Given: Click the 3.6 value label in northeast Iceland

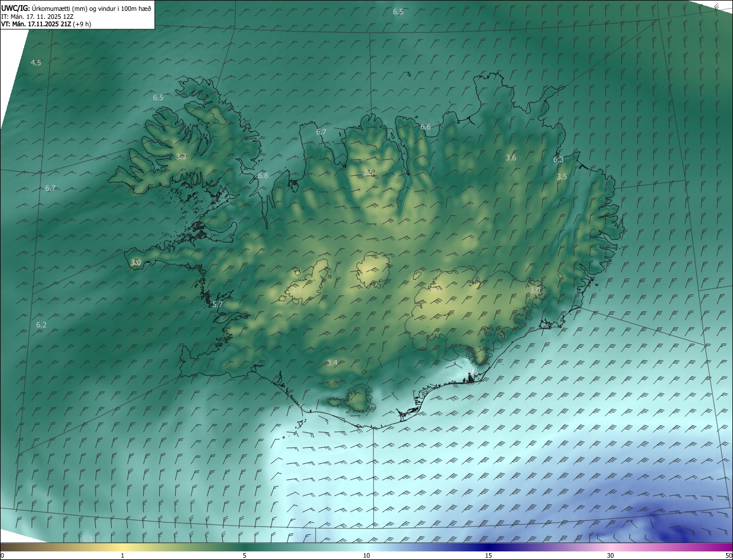Looking at the screenshot, I should tap(511, 157).
